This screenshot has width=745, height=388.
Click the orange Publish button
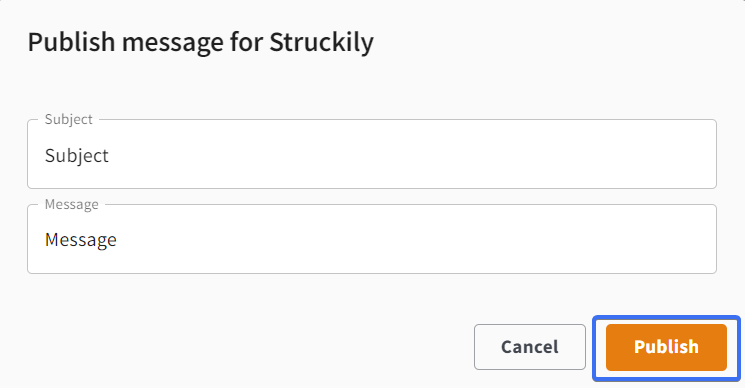(666, 347)
